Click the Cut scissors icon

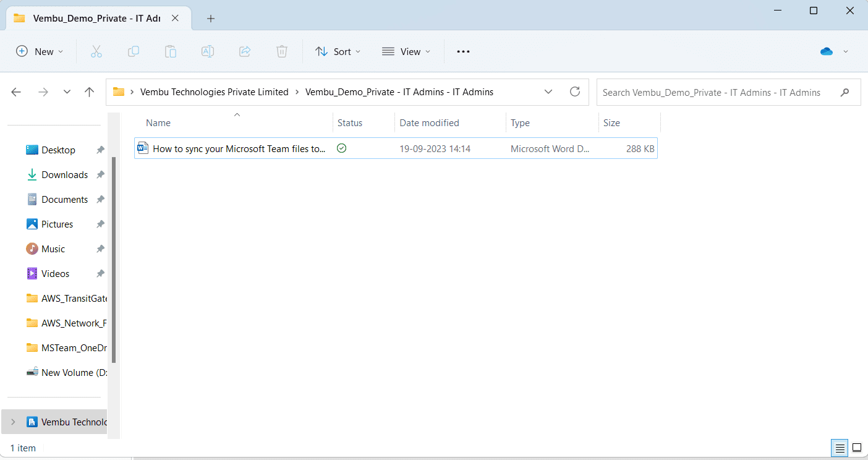click(x=96, y=52)
